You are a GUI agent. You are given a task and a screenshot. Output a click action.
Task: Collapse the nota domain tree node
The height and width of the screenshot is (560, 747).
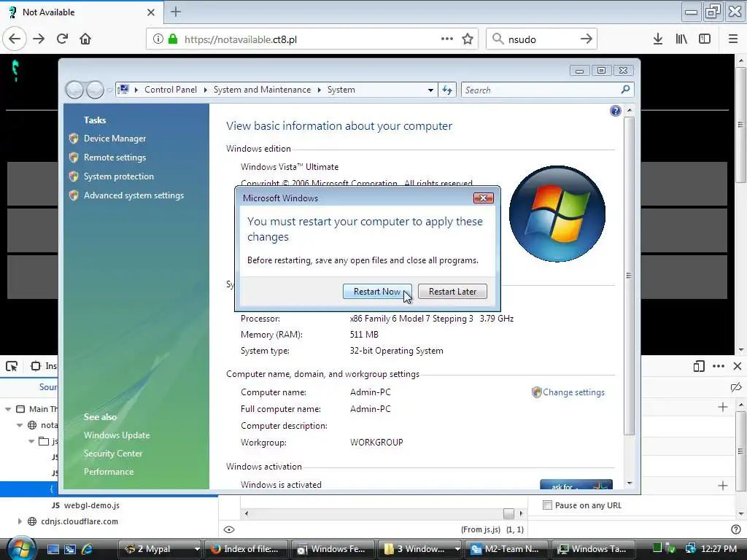coord(20,425)
